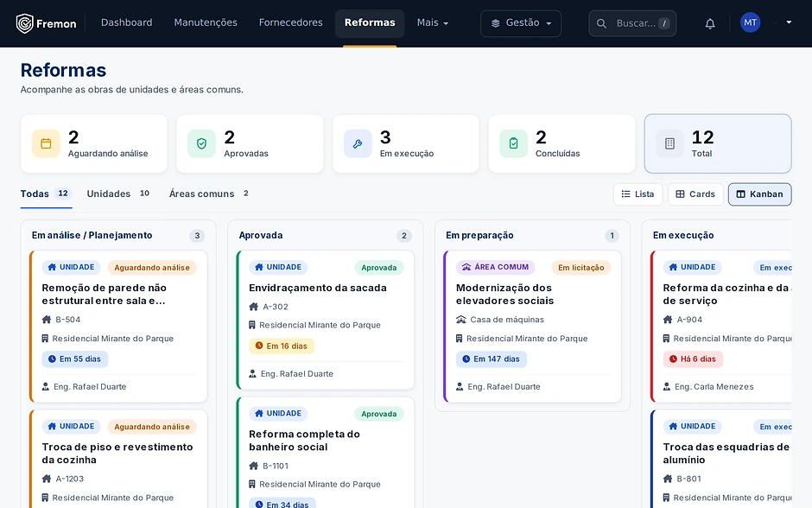Open notifications bell

pos(710,23)
